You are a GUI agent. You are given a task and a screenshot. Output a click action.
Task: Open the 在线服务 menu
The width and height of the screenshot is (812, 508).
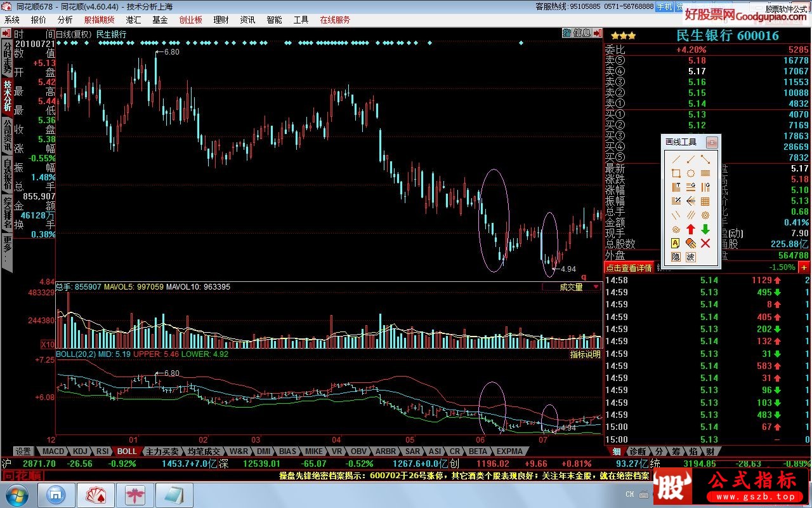click(x=335, y=20)
